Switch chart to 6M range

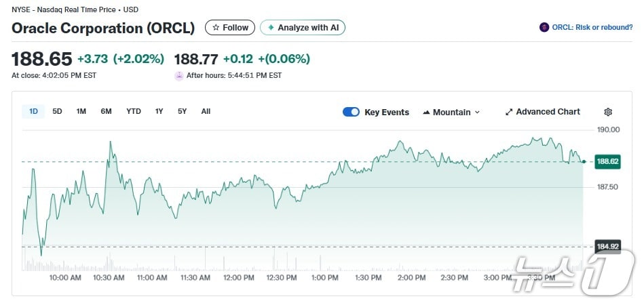[106, 111]
